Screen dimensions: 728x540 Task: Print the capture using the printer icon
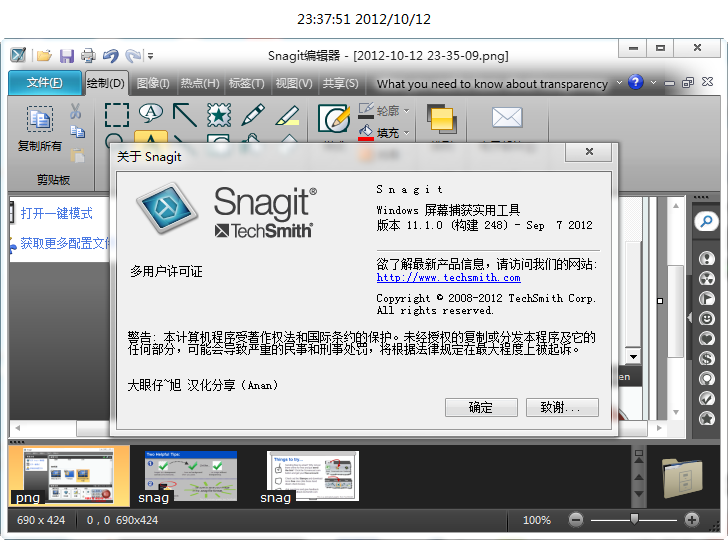(x=88, y=56)
